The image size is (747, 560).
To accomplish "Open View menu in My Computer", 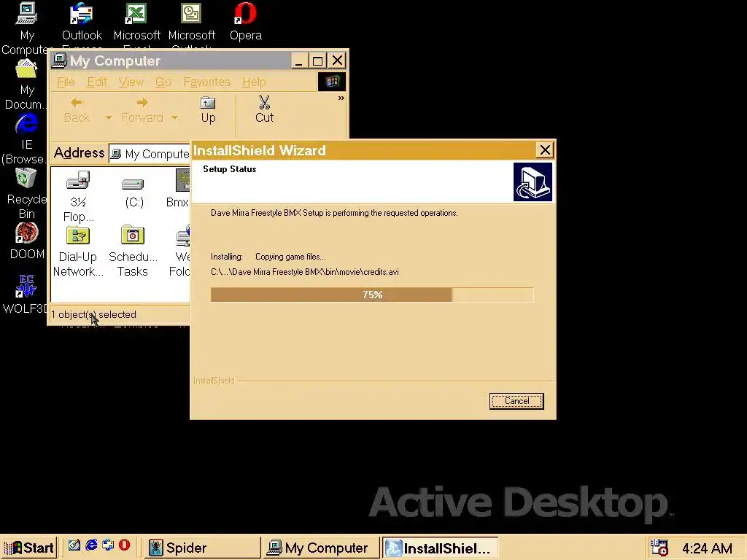I will pos(131,82).
